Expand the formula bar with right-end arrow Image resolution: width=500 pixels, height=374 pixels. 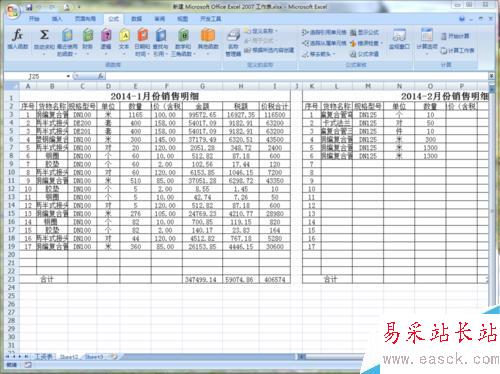(x=491, y=76)
